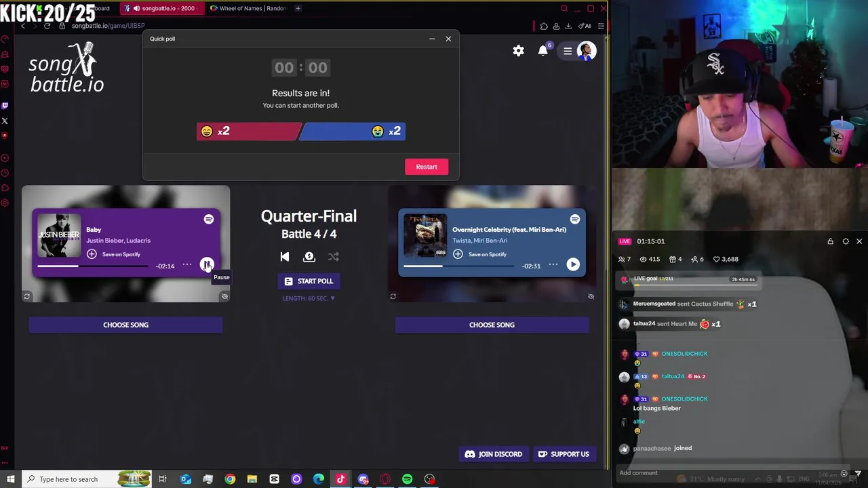This screenshot has width=868, height=488.
Task: Open Spotify from the taskbar
Action: [407, 479]
